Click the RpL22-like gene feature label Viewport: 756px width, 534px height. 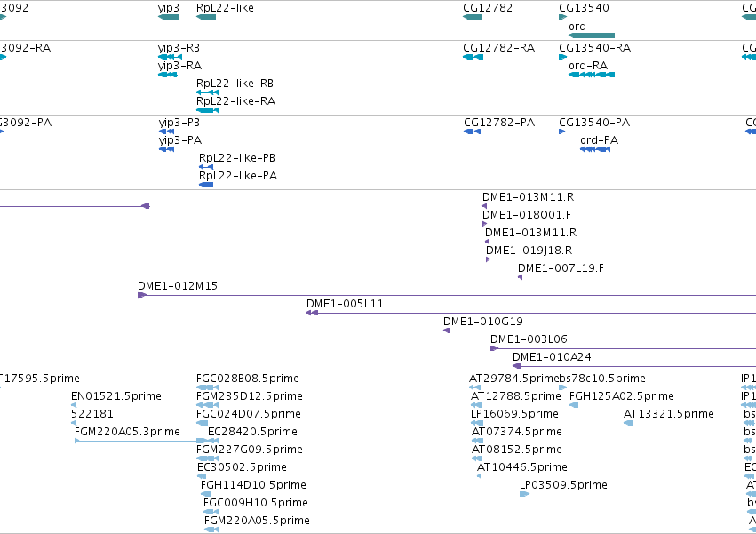pyautogui.click(x=225, y=8)
